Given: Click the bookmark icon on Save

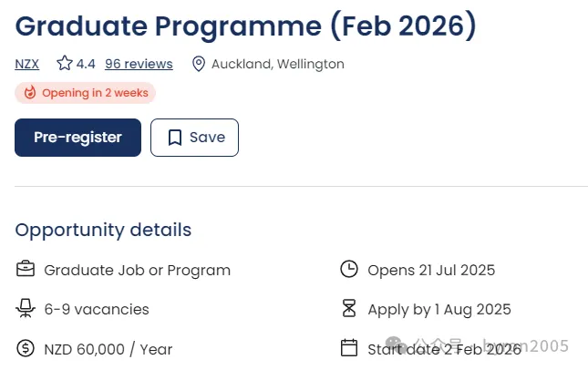Looking at the screenshot, I should (174, 138).
